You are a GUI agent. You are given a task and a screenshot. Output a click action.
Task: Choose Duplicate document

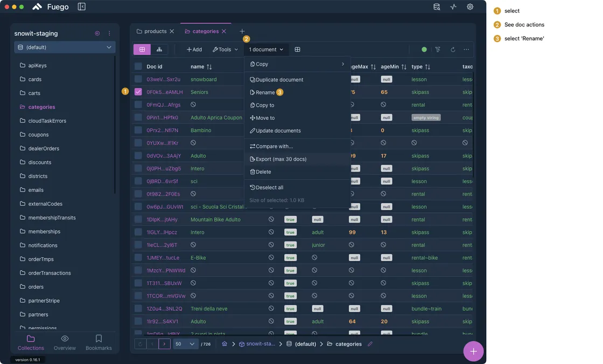click(297, 80)
